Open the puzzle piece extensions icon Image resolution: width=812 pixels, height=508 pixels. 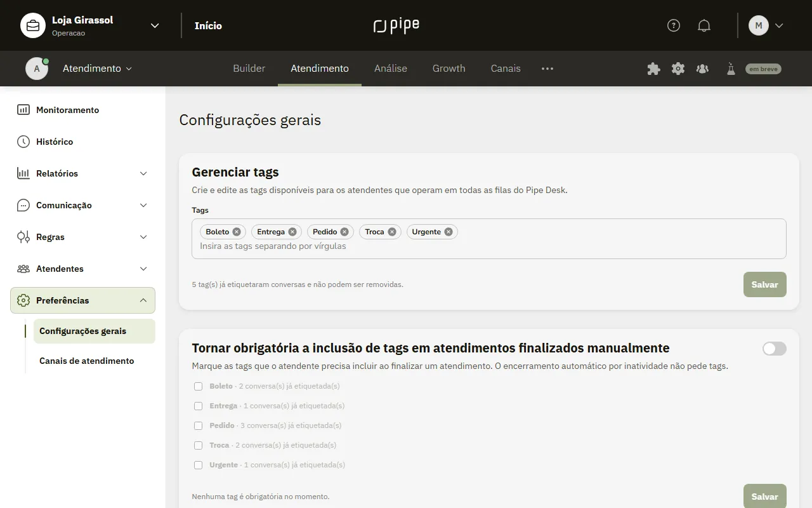[653, 69]
